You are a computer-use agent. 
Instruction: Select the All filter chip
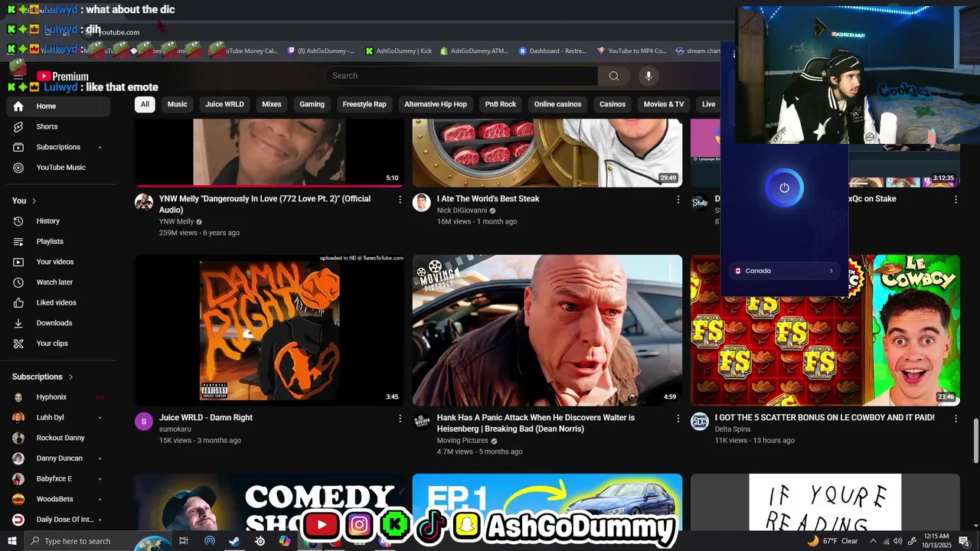click(145, 104)
